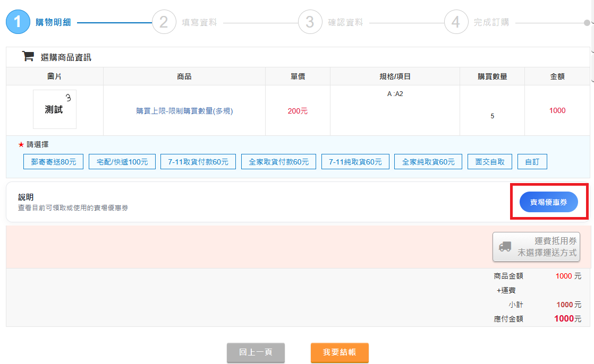The image size is (594, 364).
Task: Choose 面交自取 pickup option
Action: (x=490, y=162)
